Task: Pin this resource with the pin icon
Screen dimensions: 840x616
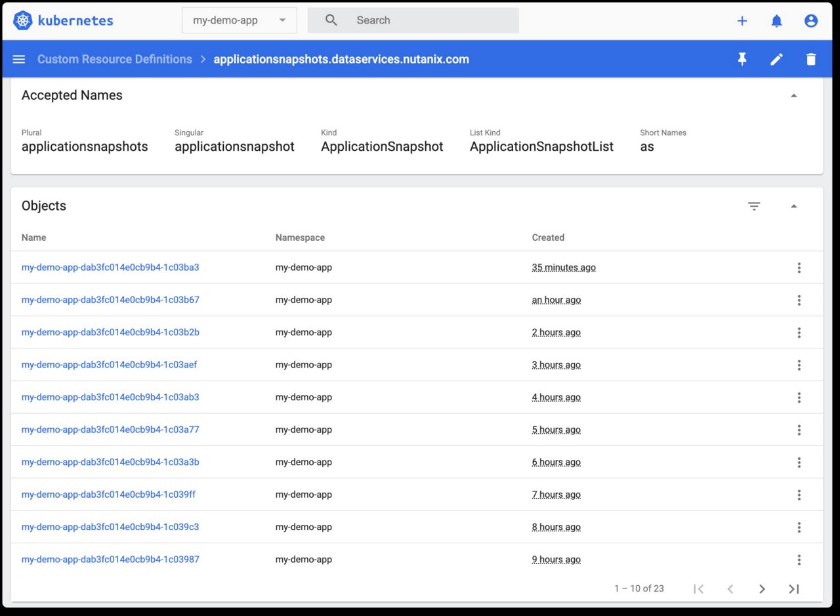Action: (742, 59)
